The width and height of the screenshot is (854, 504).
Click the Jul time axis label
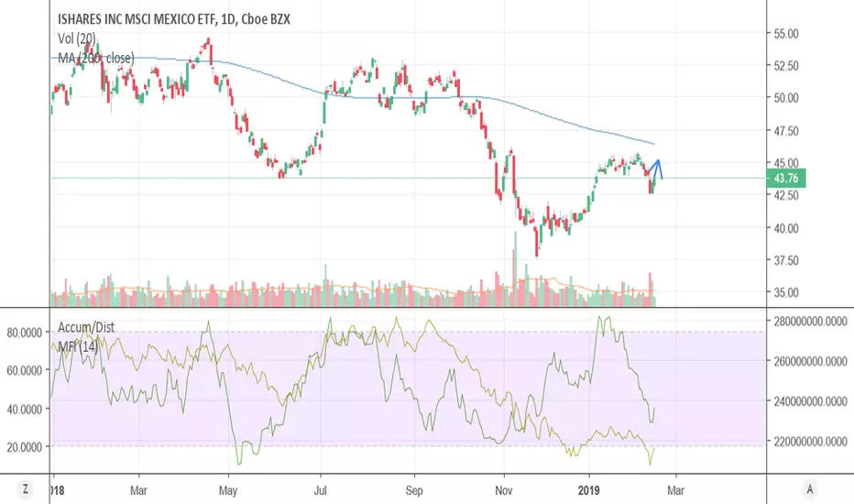point(321,490)
